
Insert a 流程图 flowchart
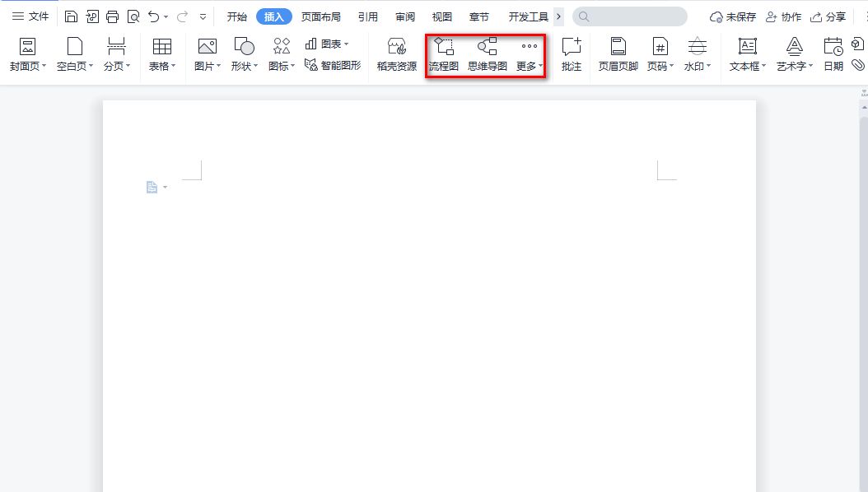(x=443, y=54)
